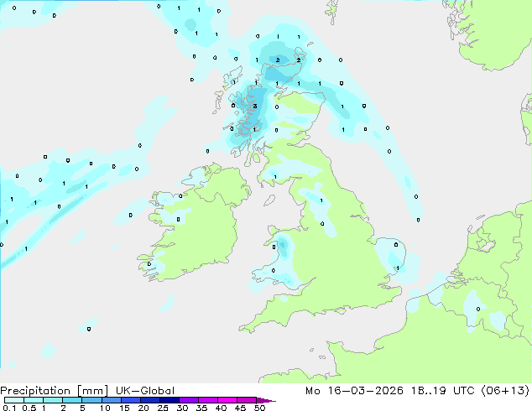The height and width of the screenshot is (411, 532).
Task: Click the legend label "15"
Action: click(x=124, y=408)
